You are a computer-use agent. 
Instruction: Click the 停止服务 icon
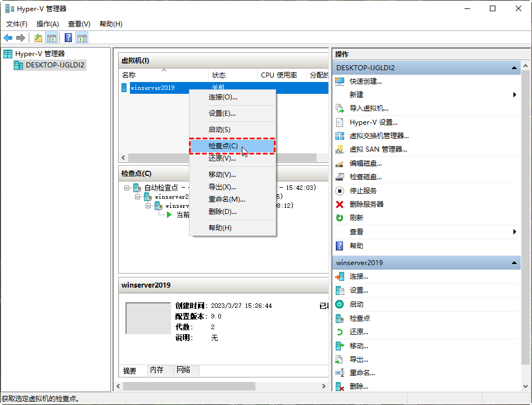pos(340,190)
